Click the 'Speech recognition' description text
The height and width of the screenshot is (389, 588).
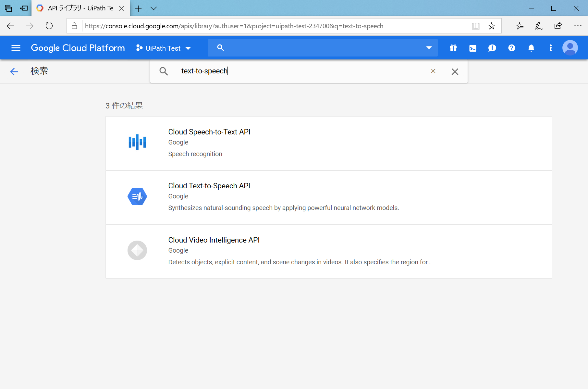point(195,154)
